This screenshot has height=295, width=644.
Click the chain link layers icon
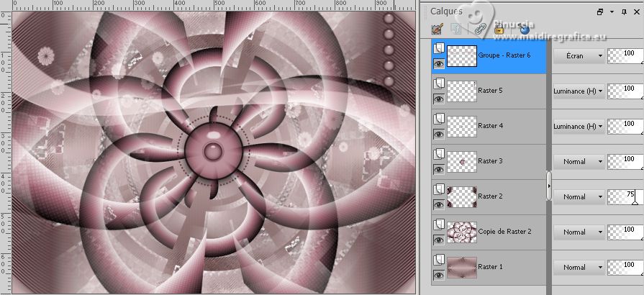pyautogui.click(x=479, y=29)
